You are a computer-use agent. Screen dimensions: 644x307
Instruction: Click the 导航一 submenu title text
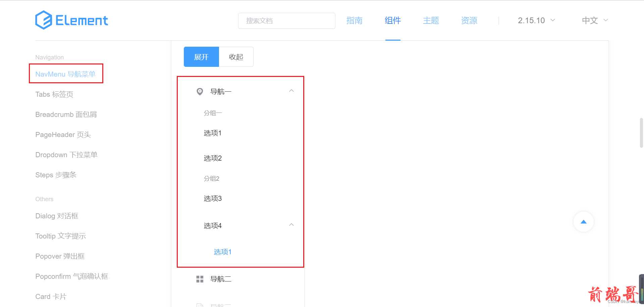221,91
